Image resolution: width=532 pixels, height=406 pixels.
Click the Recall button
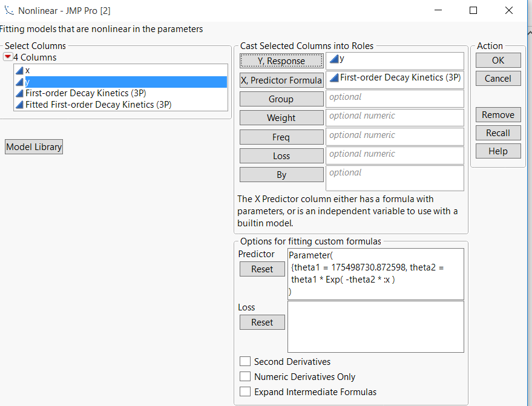(x=498, y=133)
